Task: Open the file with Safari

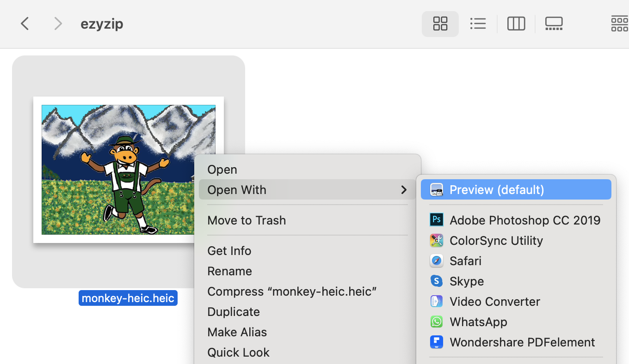Action: (x=465, y=261)
